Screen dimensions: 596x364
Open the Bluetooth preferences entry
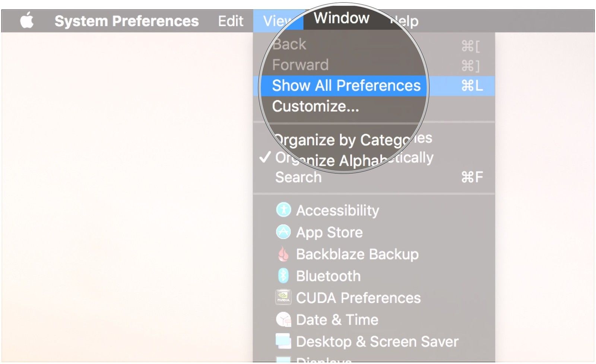click(328, 276)
